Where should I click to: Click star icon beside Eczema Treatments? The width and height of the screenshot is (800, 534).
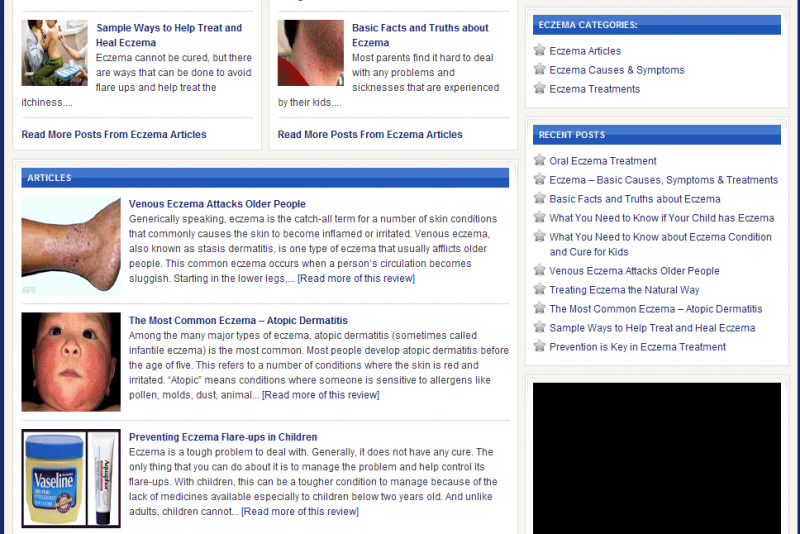[539, 88]
